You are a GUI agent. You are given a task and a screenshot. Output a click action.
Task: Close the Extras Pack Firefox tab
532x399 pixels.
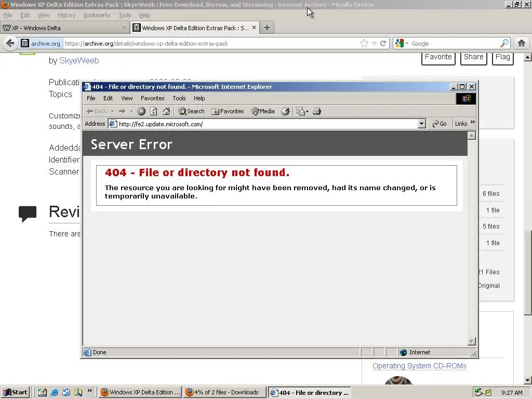point(254,28)
